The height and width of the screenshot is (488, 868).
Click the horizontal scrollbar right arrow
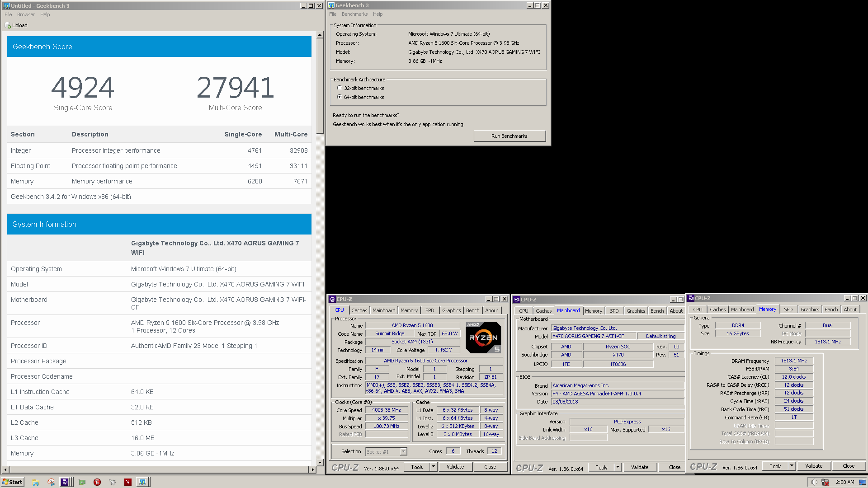pos(312,470)
